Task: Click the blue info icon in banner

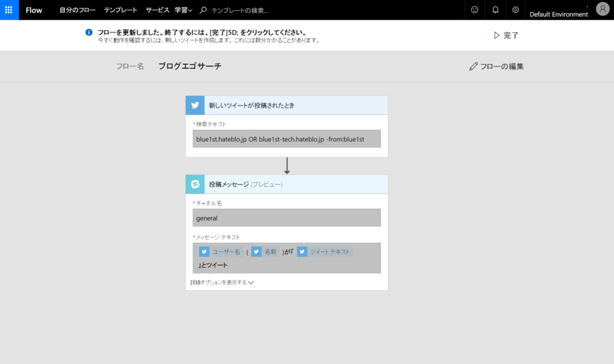Action: pyautogui.click(x=89, y=32)
